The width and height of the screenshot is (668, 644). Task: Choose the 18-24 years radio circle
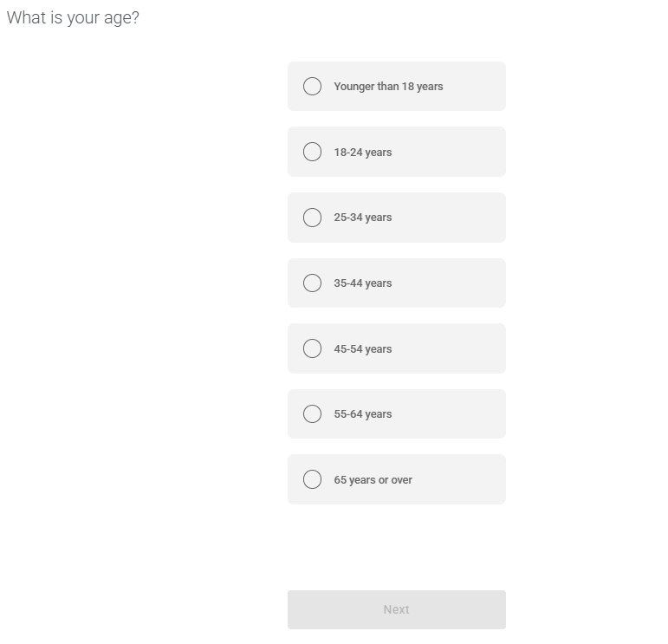[x=313, y=152]
